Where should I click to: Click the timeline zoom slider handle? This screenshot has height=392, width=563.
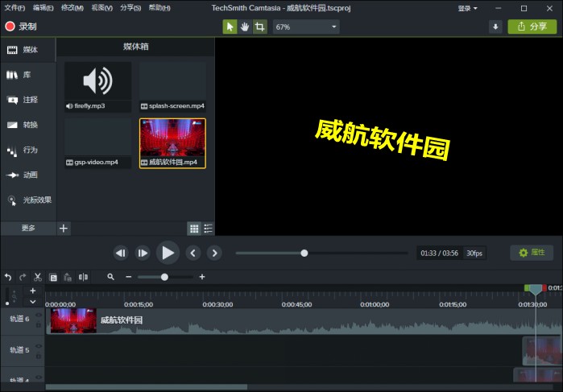[164, 277]
